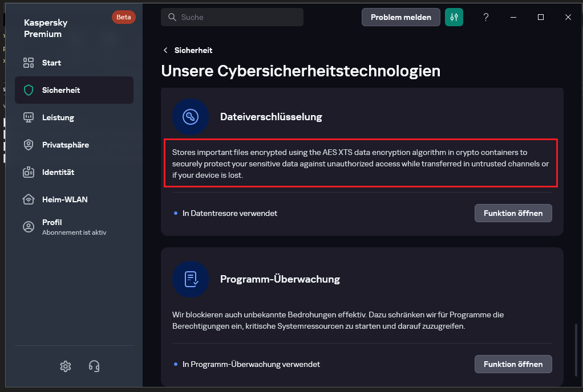Open support via the headset icon
This screenshot has width=583, height=392.
tap(94, 366)
